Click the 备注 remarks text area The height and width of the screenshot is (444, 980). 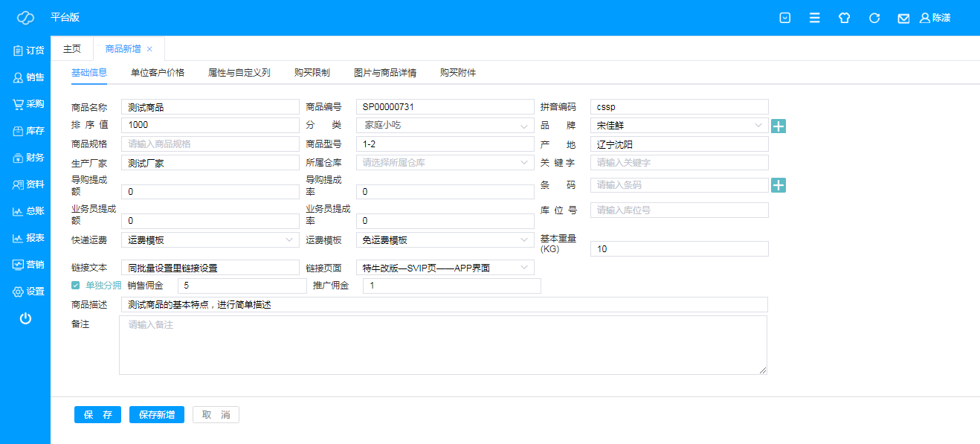click(442, 344)
